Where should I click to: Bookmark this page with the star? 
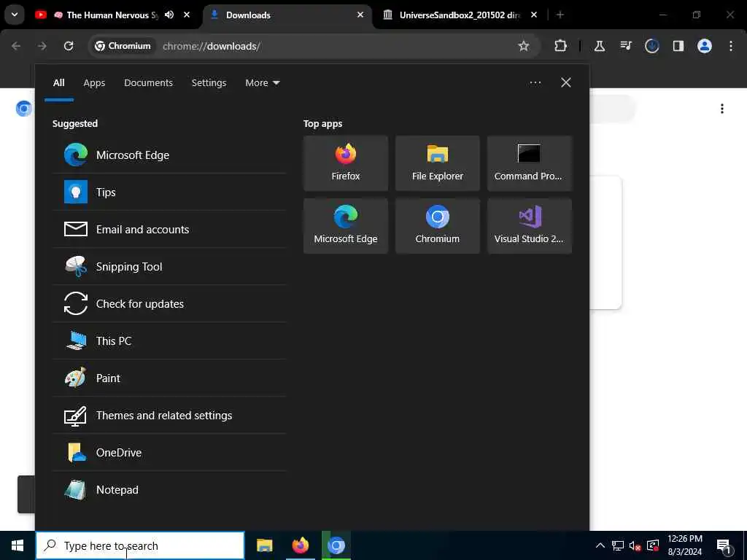tap(524, 46)
